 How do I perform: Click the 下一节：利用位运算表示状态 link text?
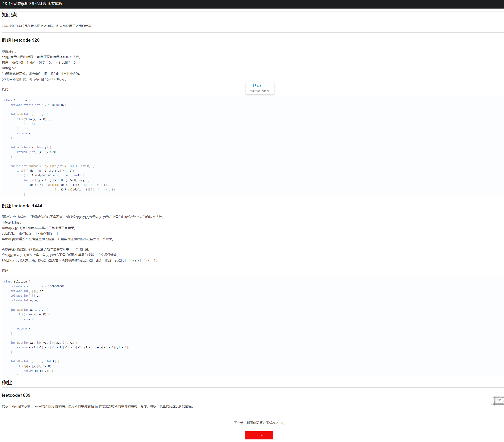tap(259, 423)
